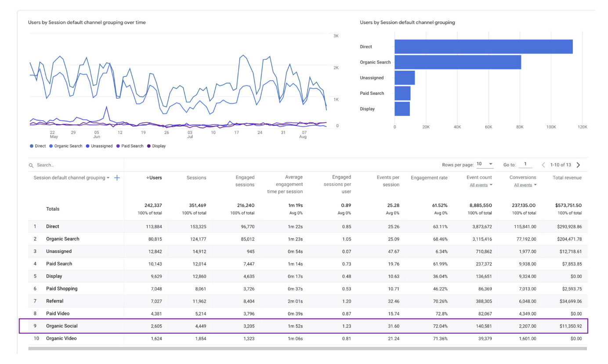The image size is (608, 364).
Task: Click the horizontal scrollbar below the table
Action: [x=308, y=349]
